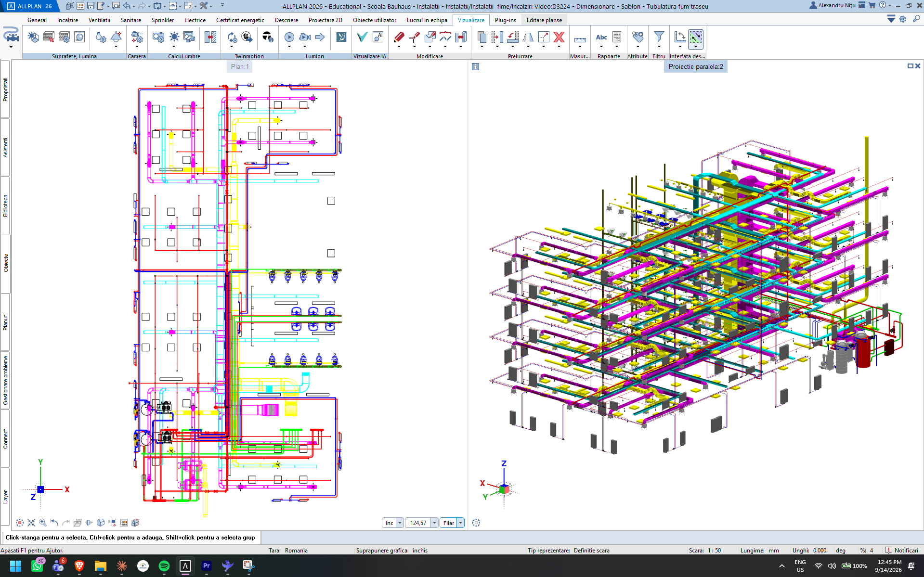Screen dimensions: 924x577
Task: Click the funnel Filtru icon
Action: click(x=659, y=37)
